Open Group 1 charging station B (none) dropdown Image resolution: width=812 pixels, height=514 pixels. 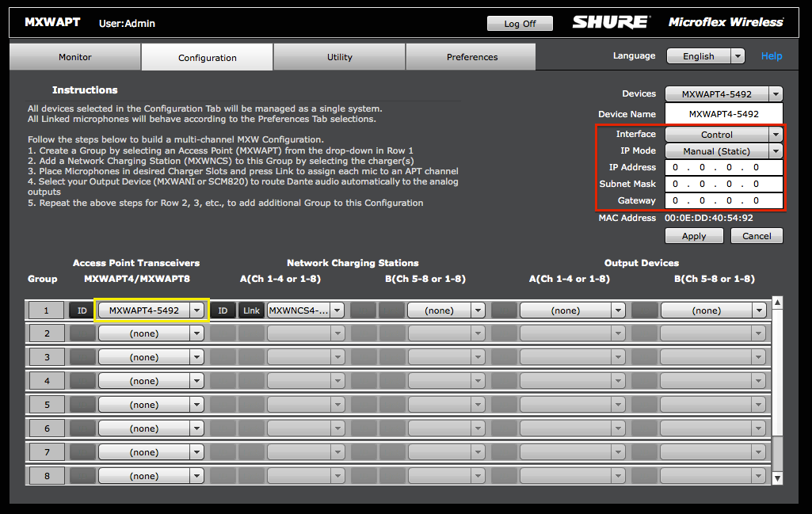pyautogui.click(x=446, y=310)
